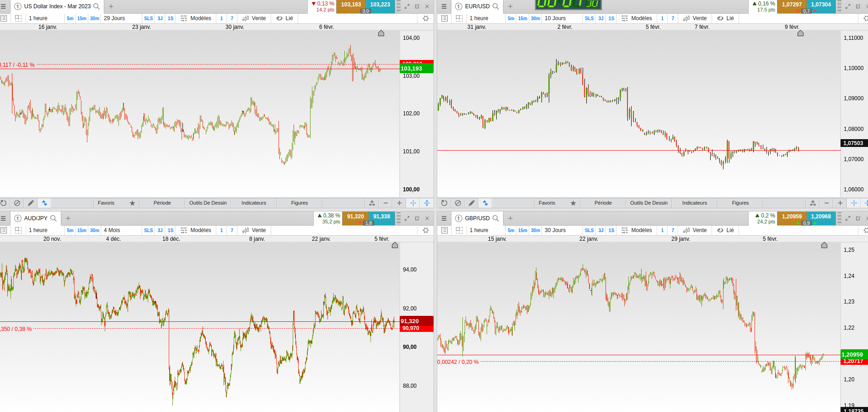Viewport: 868px width, 412px height.
Task: Toggle Lié link eye on US Dollar chart
Action: [284, 18]
